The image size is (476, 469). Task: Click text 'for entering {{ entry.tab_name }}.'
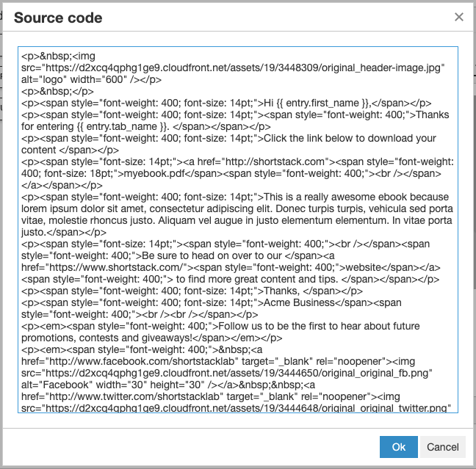[95, 126]
